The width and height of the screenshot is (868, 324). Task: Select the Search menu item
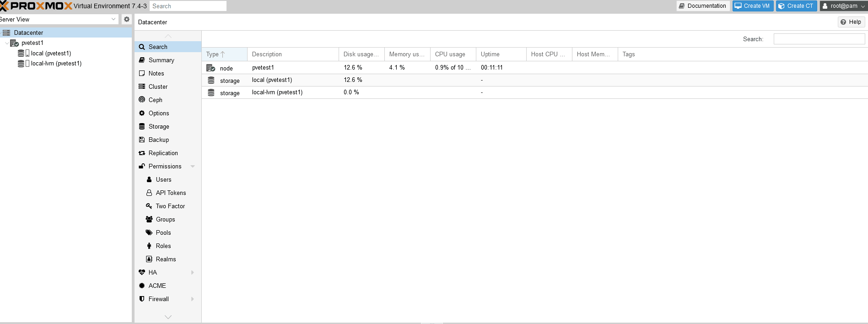tap(168, 47)
